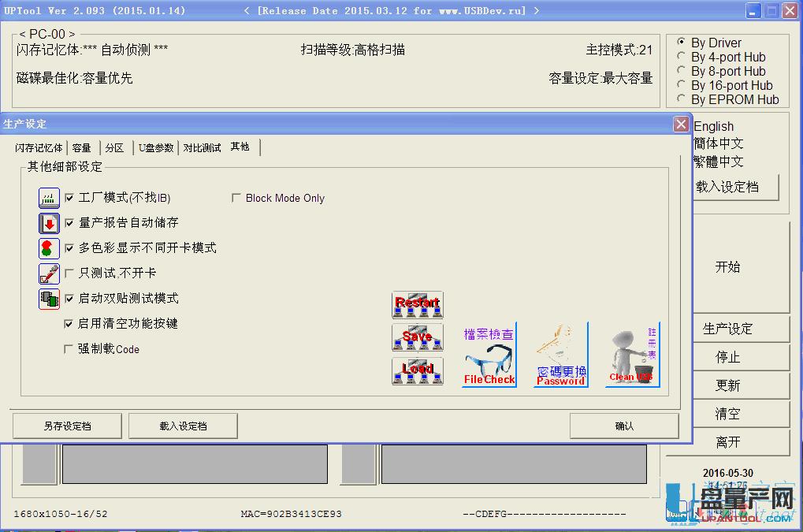Click the Restart computers icon

pos(416,303)
